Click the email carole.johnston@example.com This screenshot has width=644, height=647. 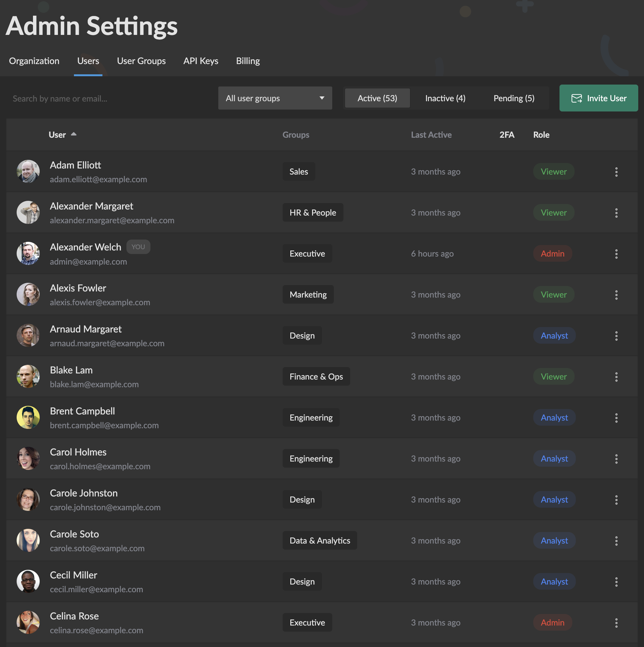[105, 507]
